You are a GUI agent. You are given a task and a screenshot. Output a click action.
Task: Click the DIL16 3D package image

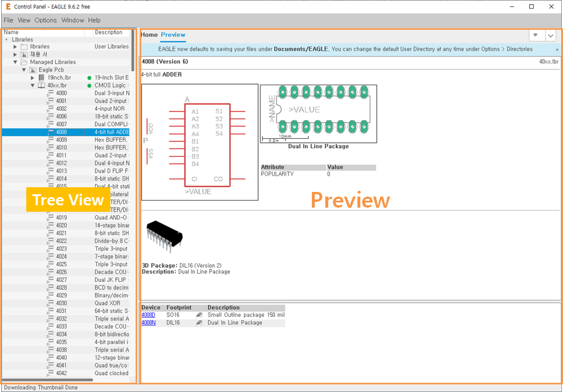point(165,236)
